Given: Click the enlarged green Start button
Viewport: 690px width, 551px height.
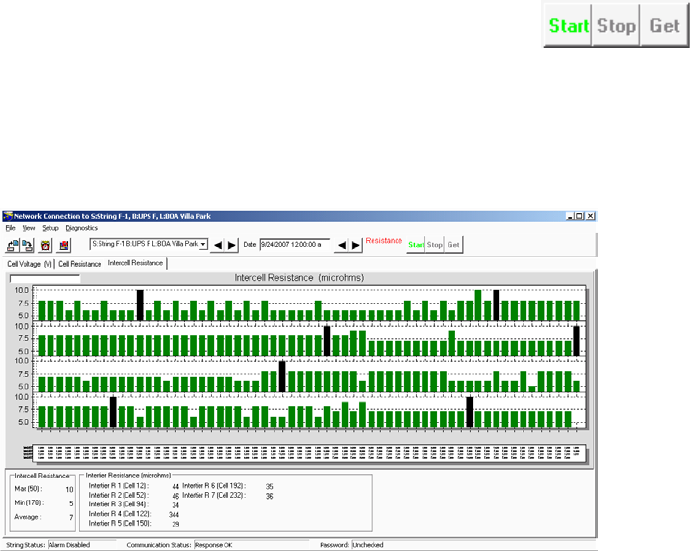Looking at the screenshot, I should [x=568, y=26].
